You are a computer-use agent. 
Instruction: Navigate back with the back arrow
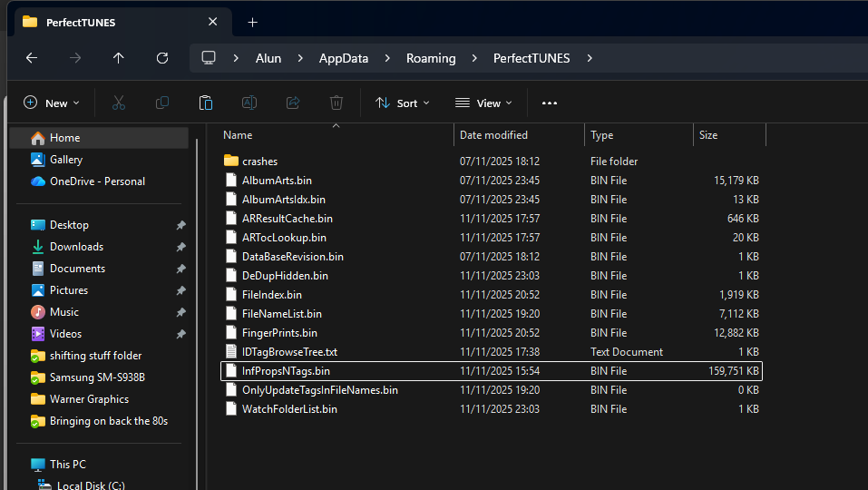click(x=32, y=58)
